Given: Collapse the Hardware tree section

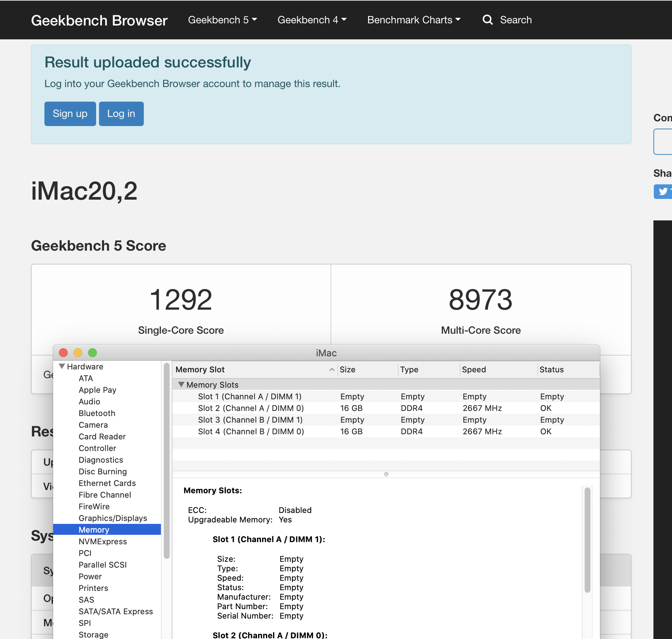Looking at the screenshot, I should (62, 366).
